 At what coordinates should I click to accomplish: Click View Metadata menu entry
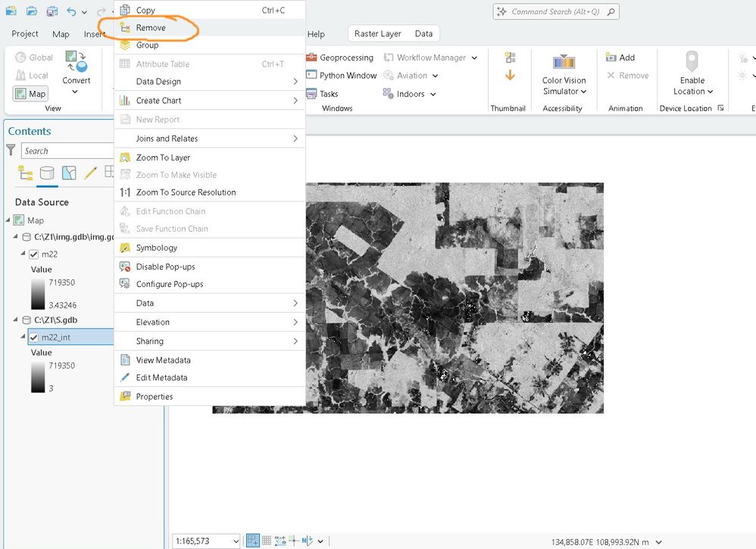click(210, 360)
